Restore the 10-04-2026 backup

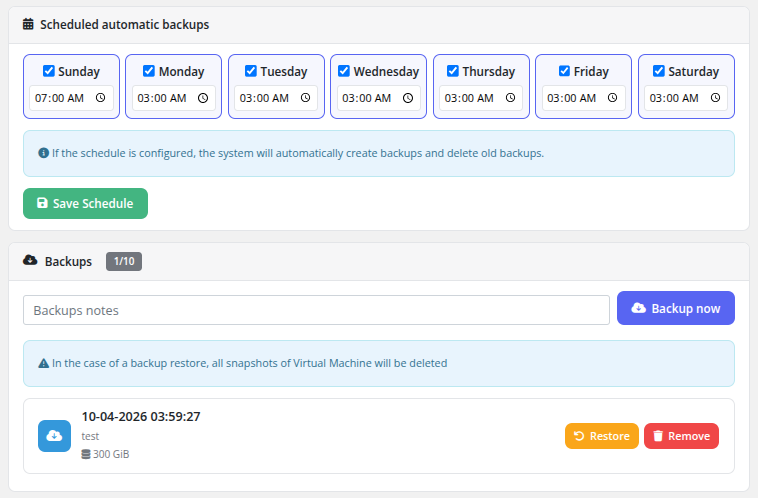[602, 436]
